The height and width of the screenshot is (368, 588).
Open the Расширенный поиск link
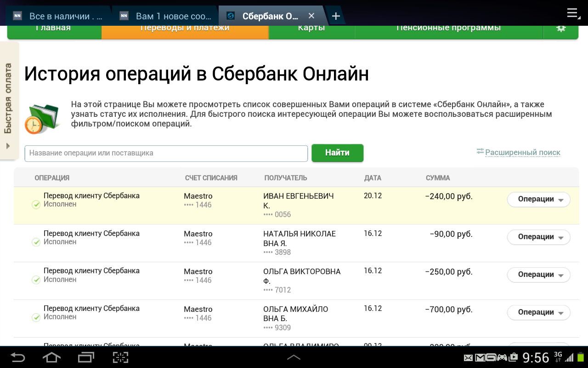tap(523, 152)
